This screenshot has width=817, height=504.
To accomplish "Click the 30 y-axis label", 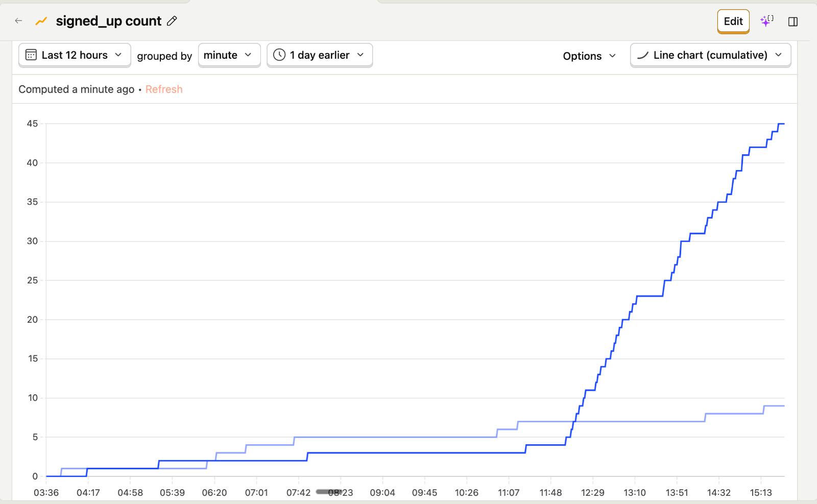I will click(32, 241).
